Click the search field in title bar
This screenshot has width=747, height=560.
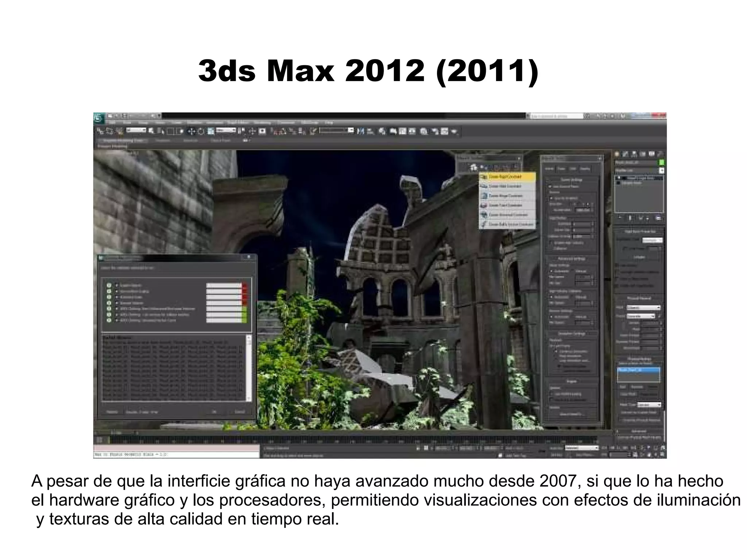(557, 116)
